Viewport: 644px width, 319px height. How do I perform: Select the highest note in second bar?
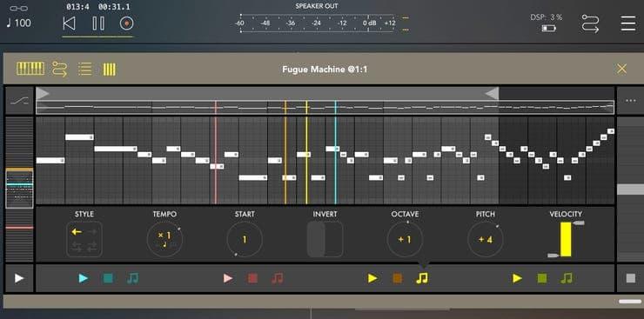(79, 137)
